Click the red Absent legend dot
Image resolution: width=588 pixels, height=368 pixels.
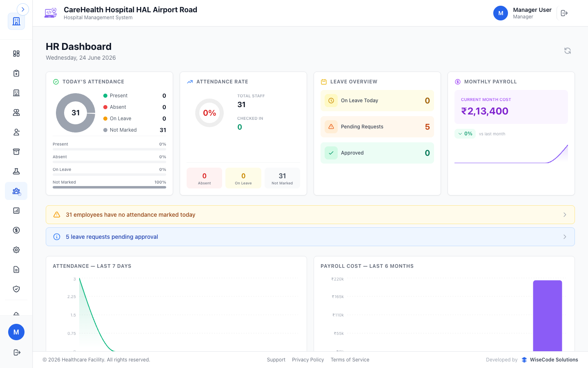point(105,107)
